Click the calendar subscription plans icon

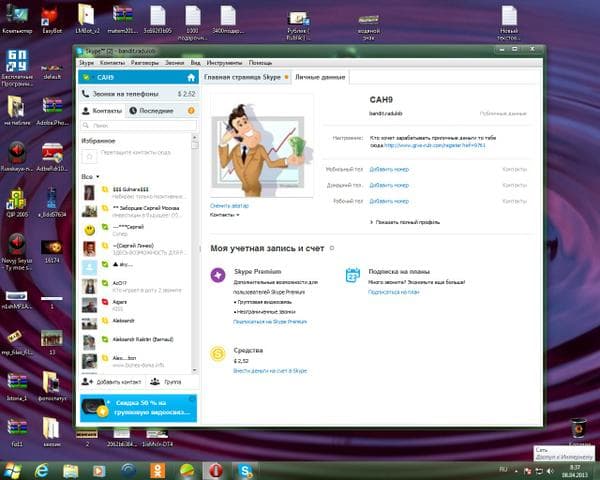pos(352,275)
